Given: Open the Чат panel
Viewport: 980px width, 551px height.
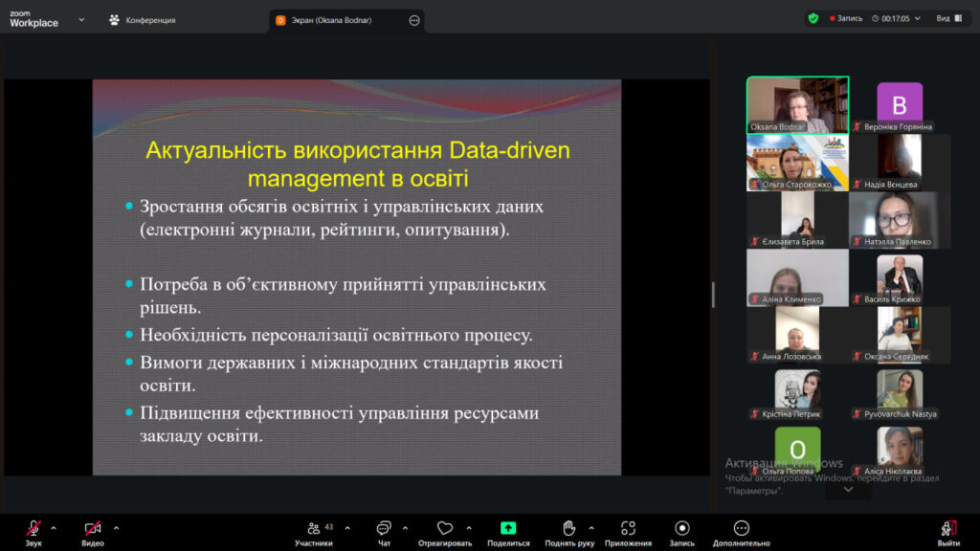Looking at the screenshot, I should 384,529.
